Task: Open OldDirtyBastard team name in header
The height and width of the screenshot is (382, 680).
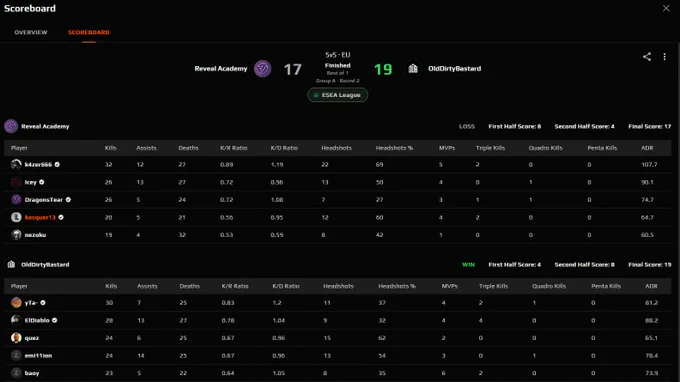Action: point(454,69)
